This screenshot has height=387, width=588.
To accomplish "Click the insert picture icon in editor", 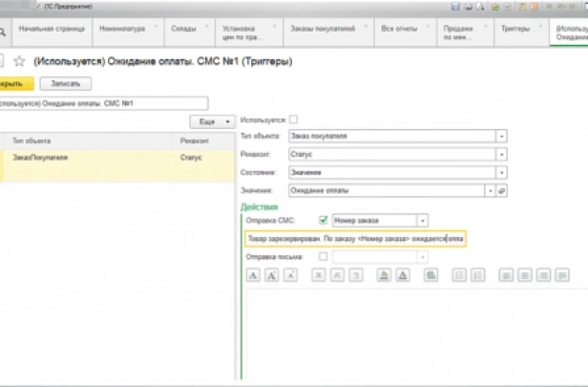I will point(430,275).
